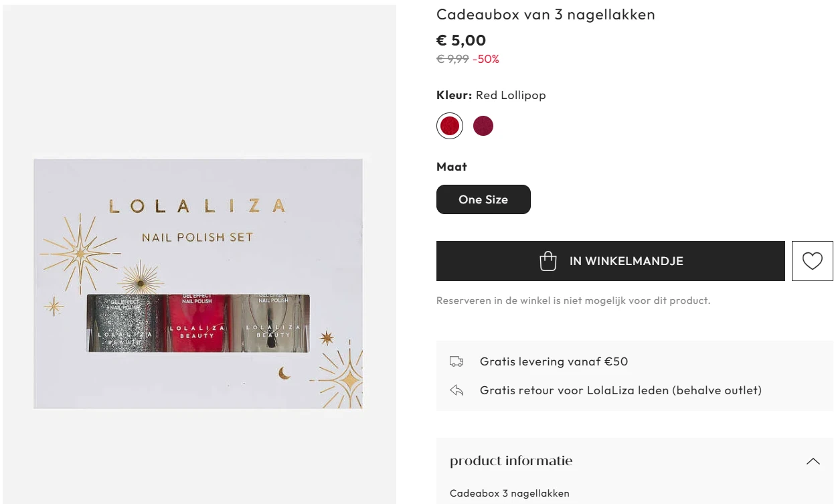The width and height of the screenshot is (834, 504).
Task: Click the Gratis levering vanaf €50 text
Action: pyautogui.click(x=554, y=361)
